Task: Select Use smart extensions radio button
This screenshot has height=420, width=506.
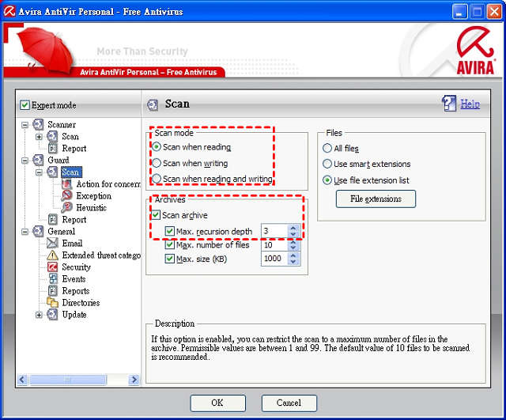Action: pos(327,164)
